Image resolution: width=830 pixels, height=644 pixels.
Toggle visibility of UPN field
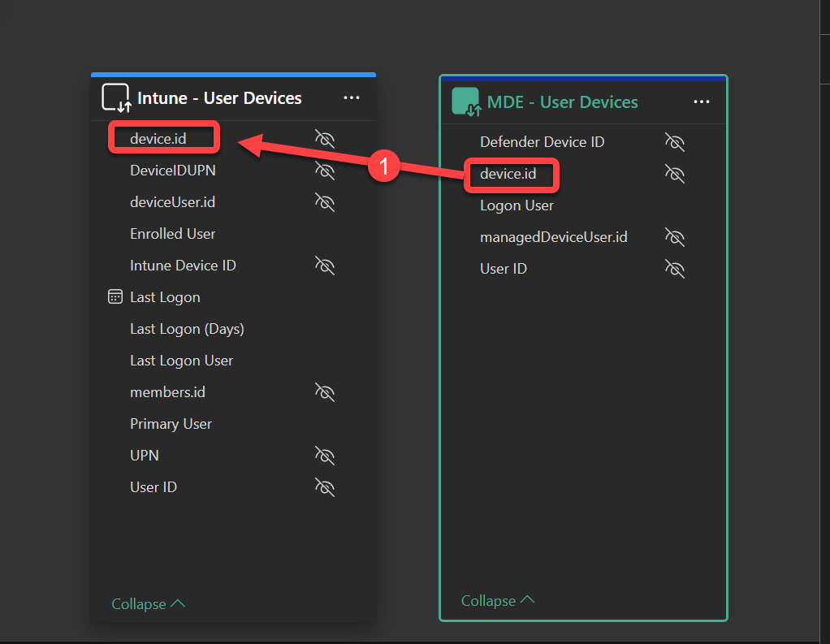[x=325, y=456]
